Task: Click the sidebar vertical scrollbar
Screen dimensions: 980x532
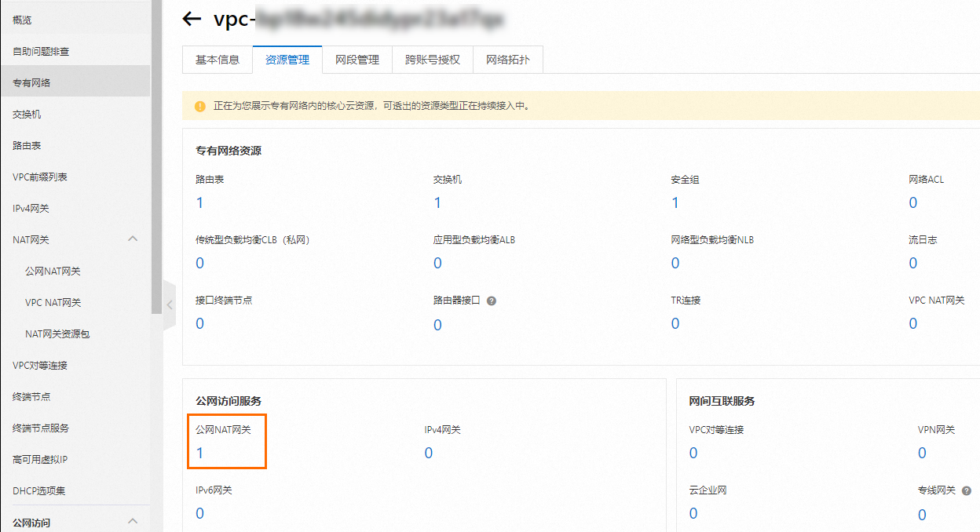Action: click(x=156, y=157)
